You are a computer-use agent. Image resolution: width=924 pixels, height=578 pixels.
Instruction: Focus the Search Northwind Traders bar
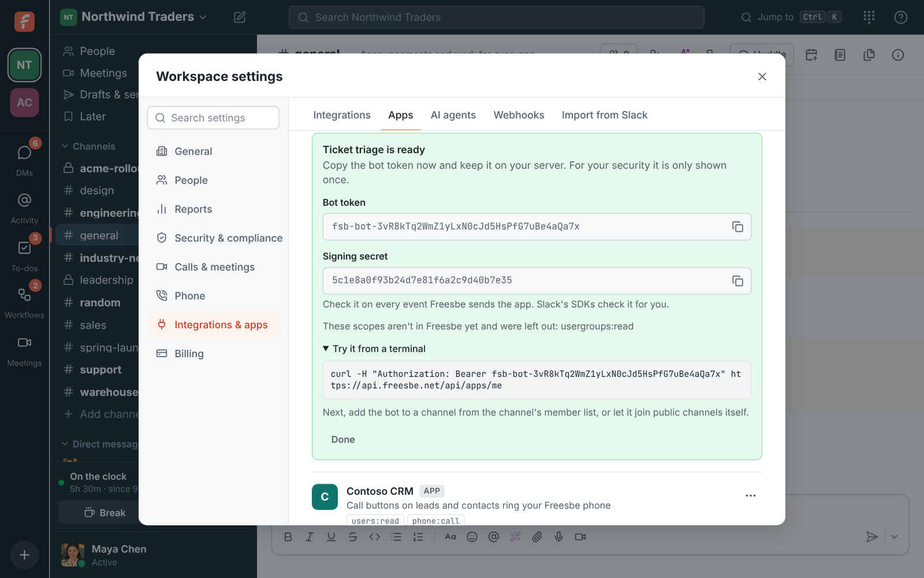tap(497, 17)
